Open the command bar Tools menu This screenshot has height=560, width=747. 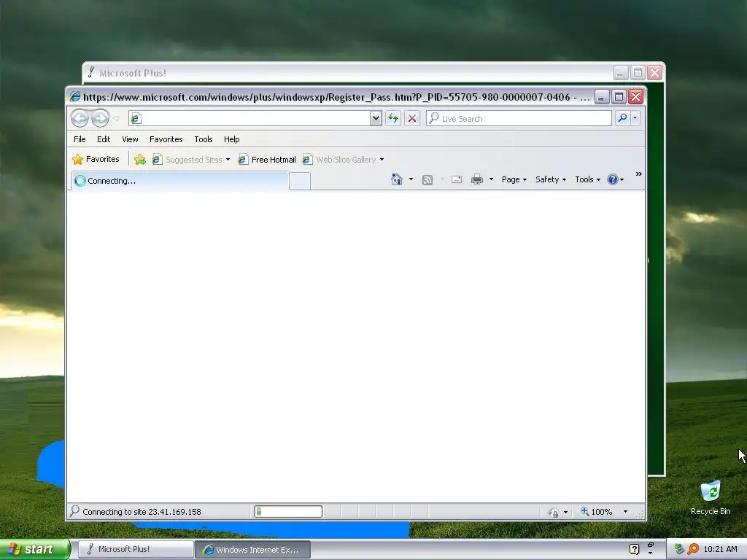point(587,179)
